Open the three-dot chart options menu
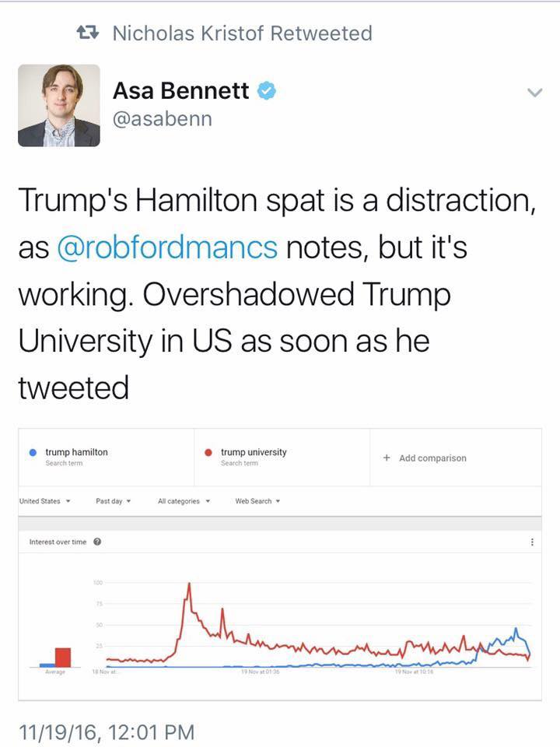 [532, 542]
